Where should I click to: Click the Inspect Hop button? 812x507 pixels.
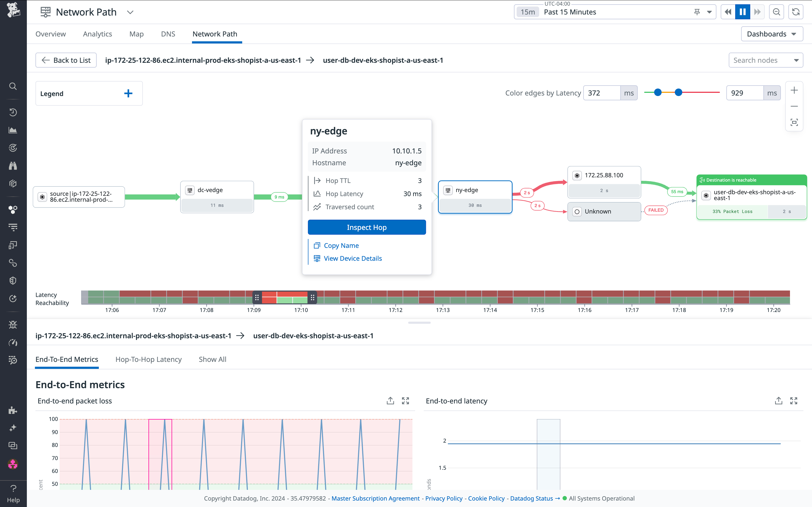tap(367, 227)
